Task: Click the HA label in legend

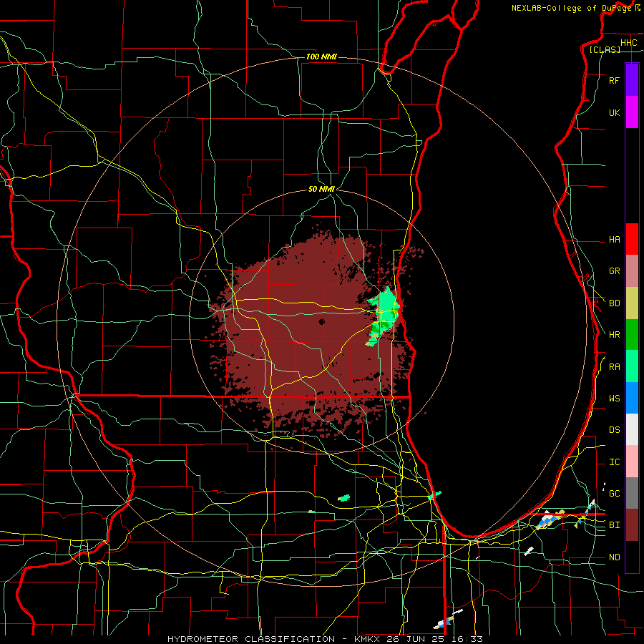Action: [x=614, y=240]
